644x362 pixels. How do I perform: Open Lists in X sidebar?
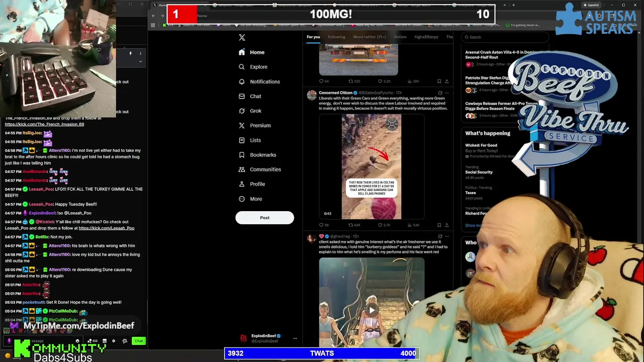[x=250, y=140]
